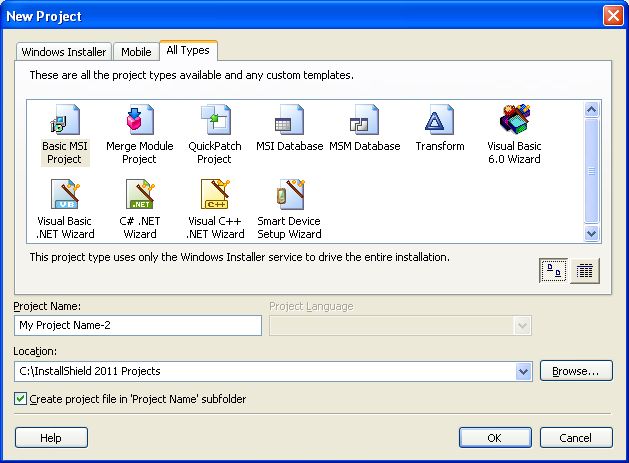Click the Location path text field

265,371
